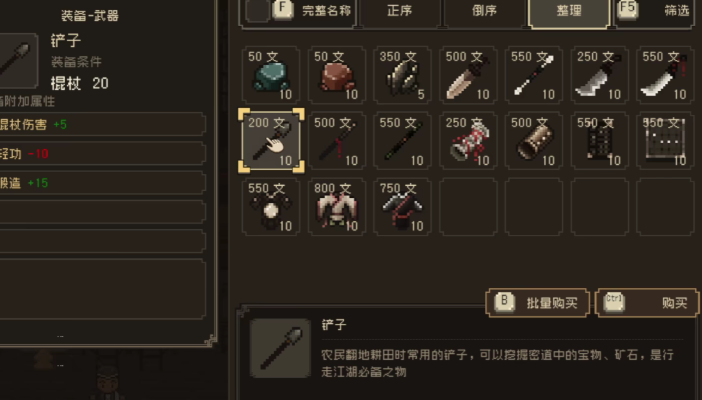Click the 整理 organize tab

569,12
